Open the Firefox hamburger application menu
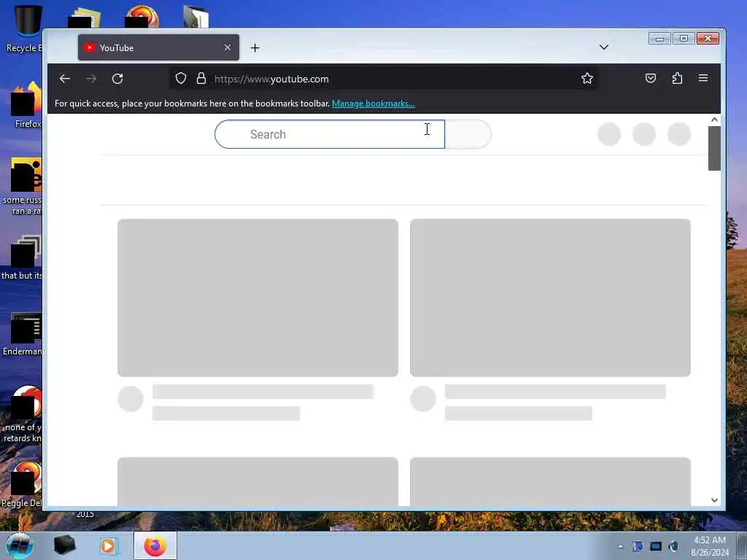 tap(703, 78)
